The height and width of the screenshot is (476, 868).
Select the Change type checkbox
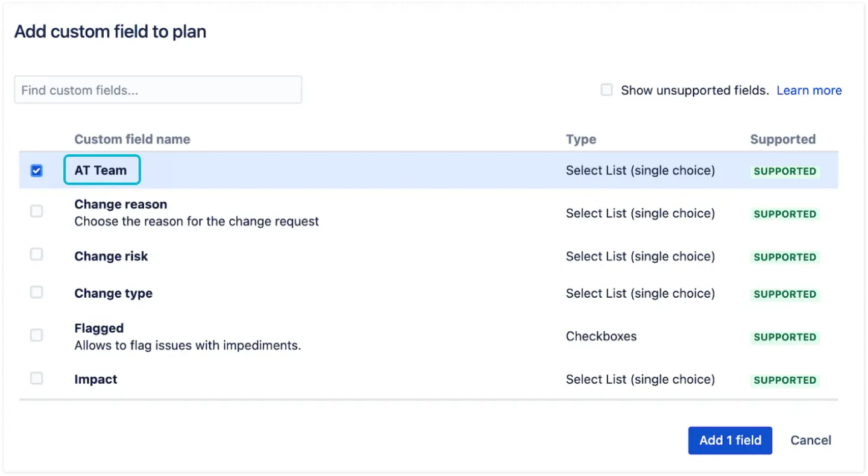(37, 292)
